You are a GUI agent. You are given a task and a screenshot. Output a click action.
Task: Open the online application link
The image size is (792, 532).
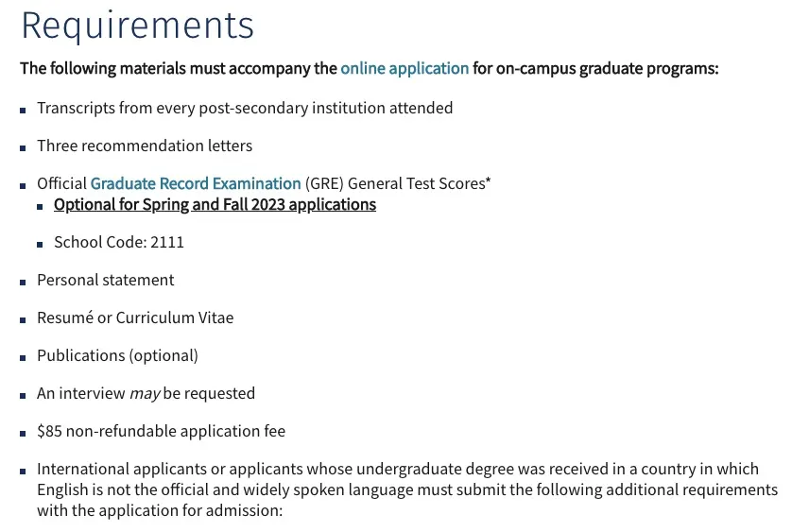tap(405, 68)
